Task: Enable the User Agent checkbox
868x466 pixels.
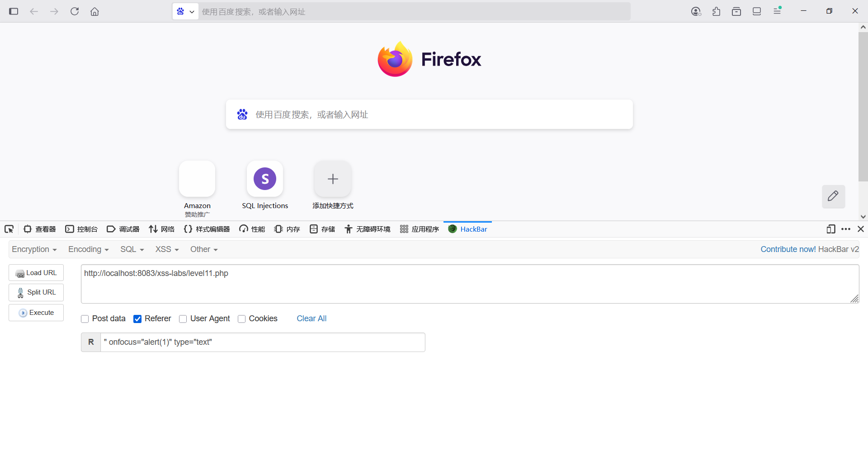Action: tap(183, 319)
